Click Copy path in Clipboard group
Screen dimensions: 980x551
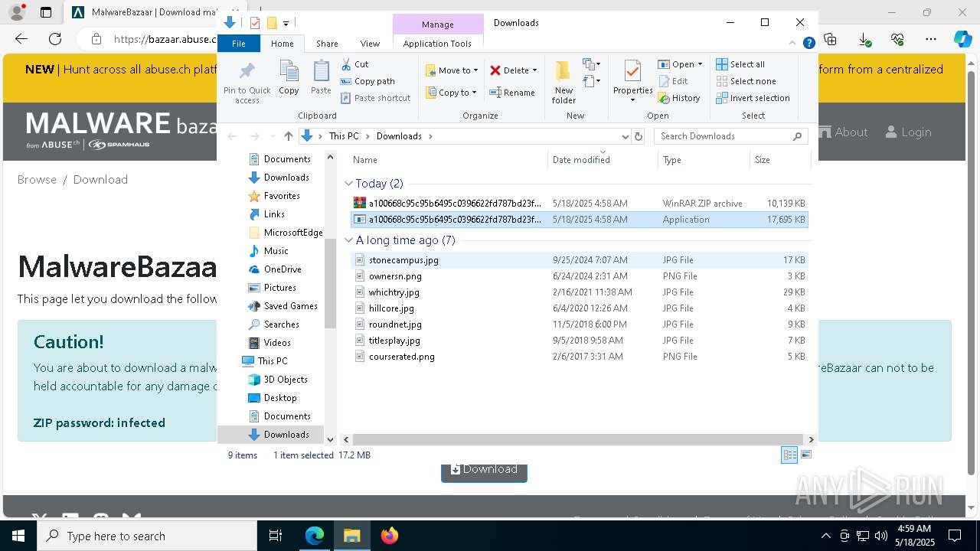tap(367, 81)
